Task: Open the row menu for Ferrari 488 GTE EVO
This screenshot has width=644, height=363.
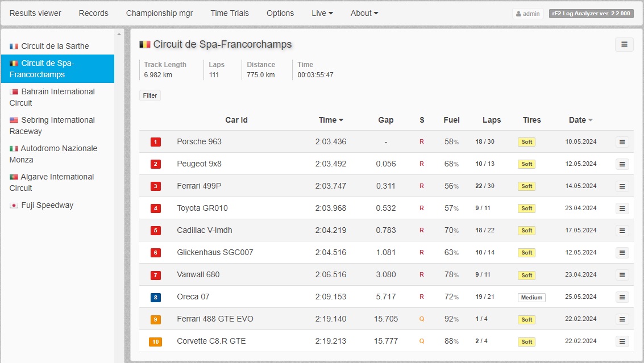Action: coord(622,319)
